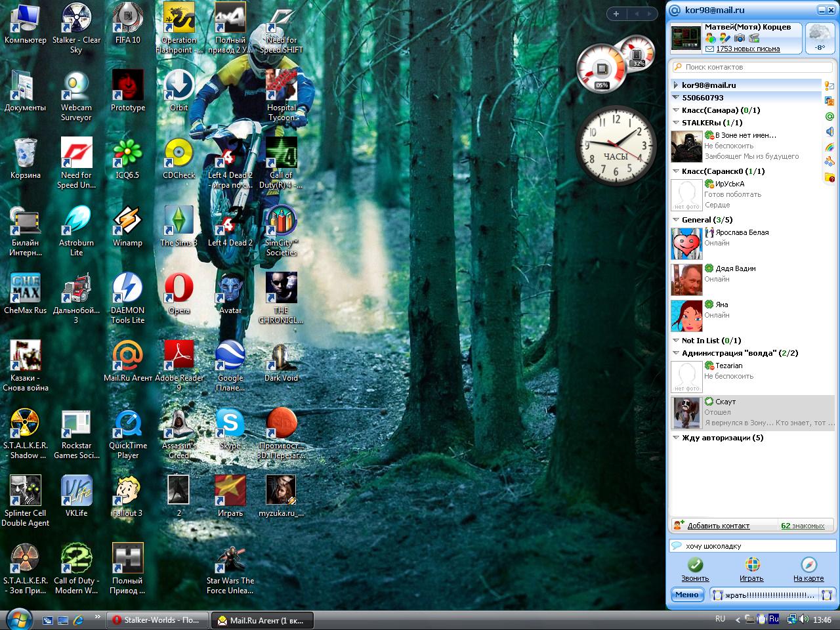This screenshot has width=840, height=630.
Task: Select contact Яна in General group
Action: (x=752, y=316)
